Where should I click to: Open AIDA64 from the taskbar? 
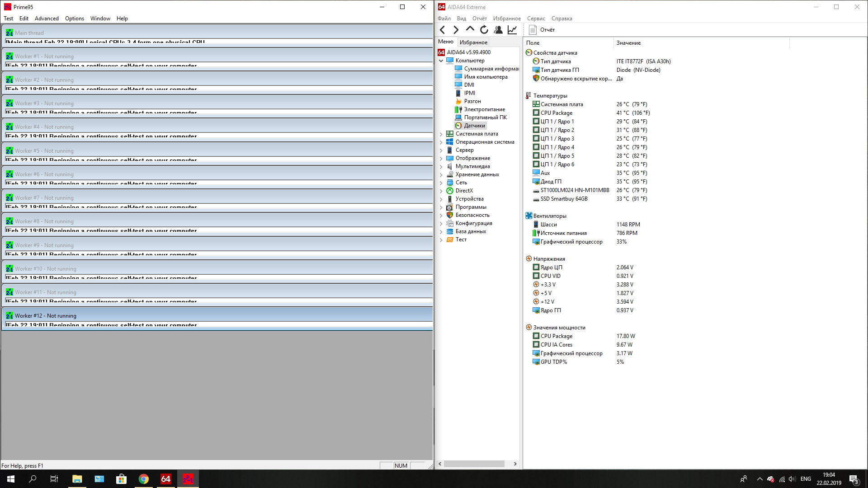click(x=165, y=479)
